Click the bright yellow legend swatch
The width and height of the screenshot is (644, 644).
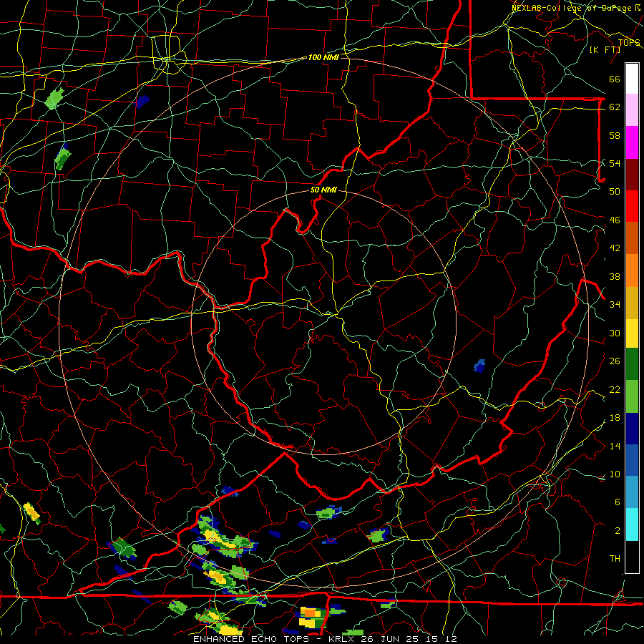632,333
